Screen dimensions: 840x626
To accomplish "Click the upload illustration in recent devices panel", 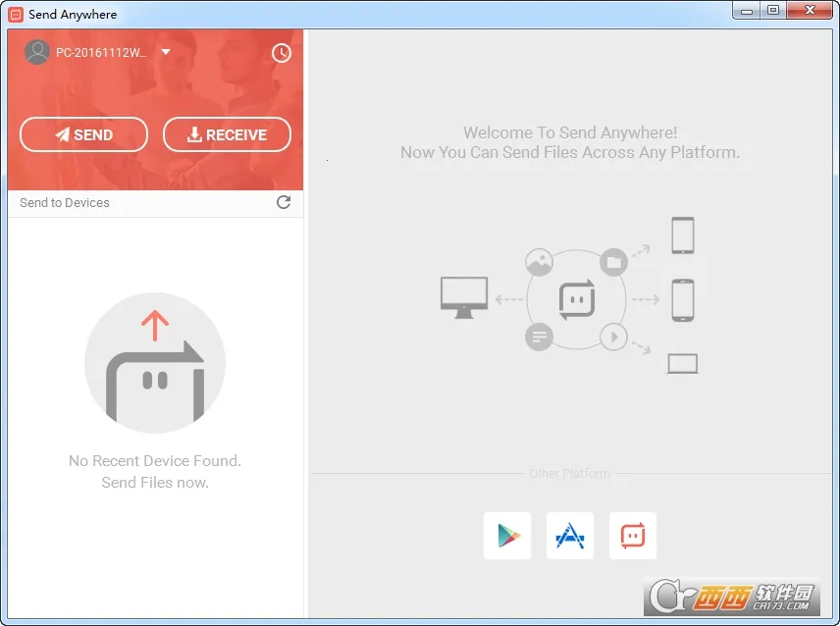I will point(155,362).
